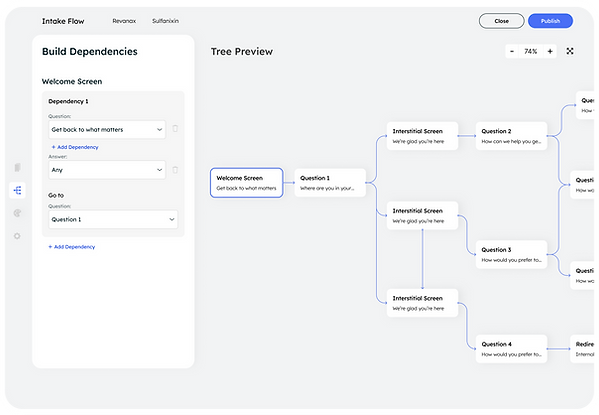599x415 pixels.
Task: Switch to the Sulfanixin tab
Action: tap(165, 21)
